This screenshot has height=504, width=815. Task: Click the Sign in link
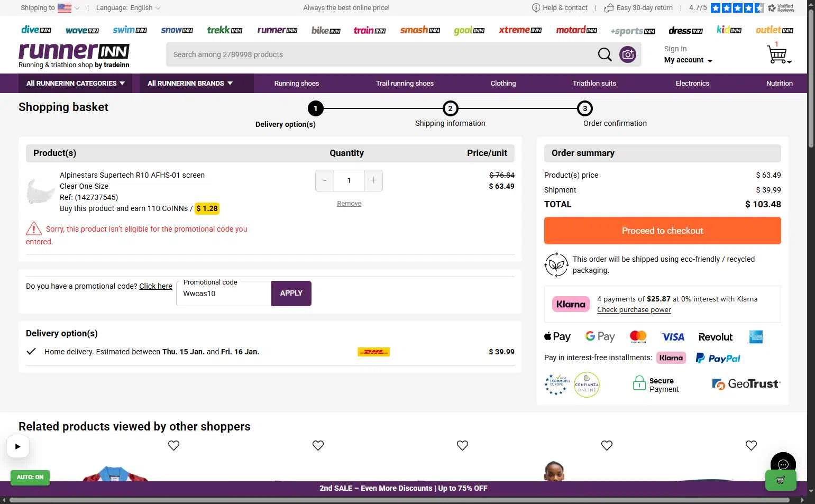675,49
